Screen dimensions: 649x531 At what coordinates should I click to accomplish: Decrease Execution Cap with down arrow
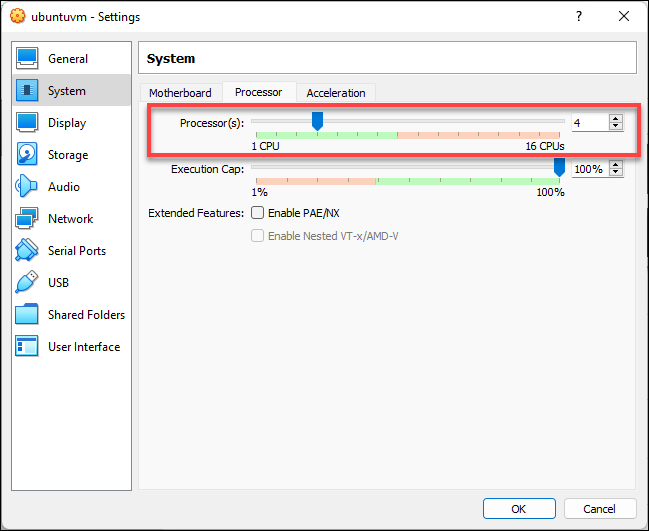point(615,174)
